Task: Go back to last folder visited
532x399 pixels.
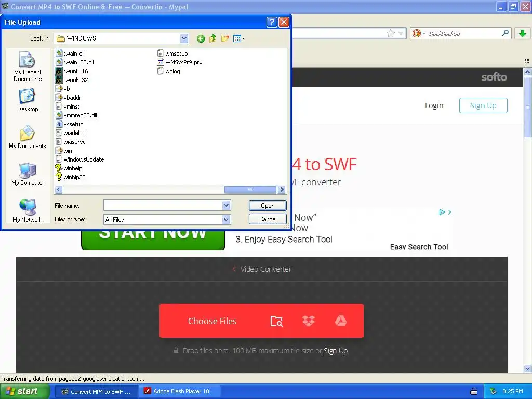Action: click(201, 38)
